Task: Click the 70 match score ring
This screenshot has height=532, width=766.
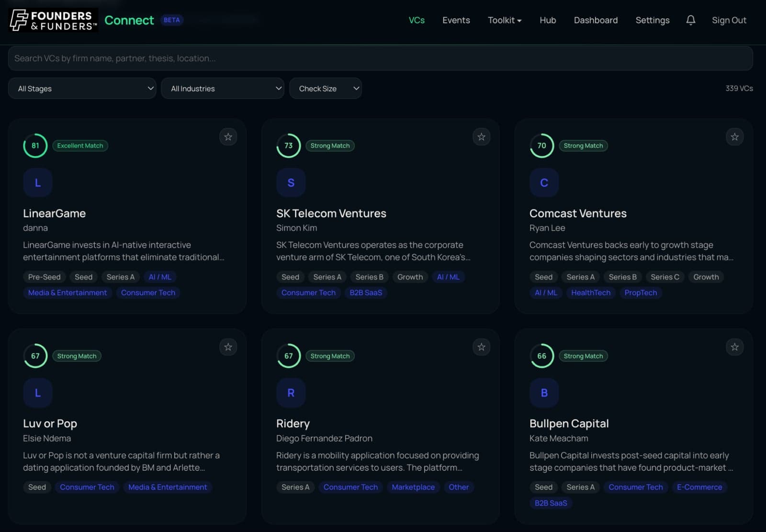Action: click(542, 146)
